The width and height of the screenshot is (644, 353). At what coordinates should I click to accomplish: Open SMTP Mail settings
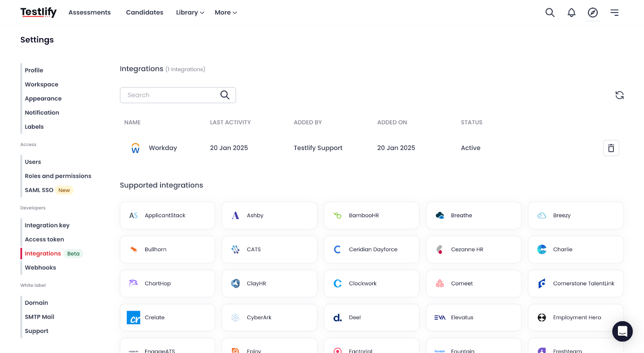click(39, 317)
